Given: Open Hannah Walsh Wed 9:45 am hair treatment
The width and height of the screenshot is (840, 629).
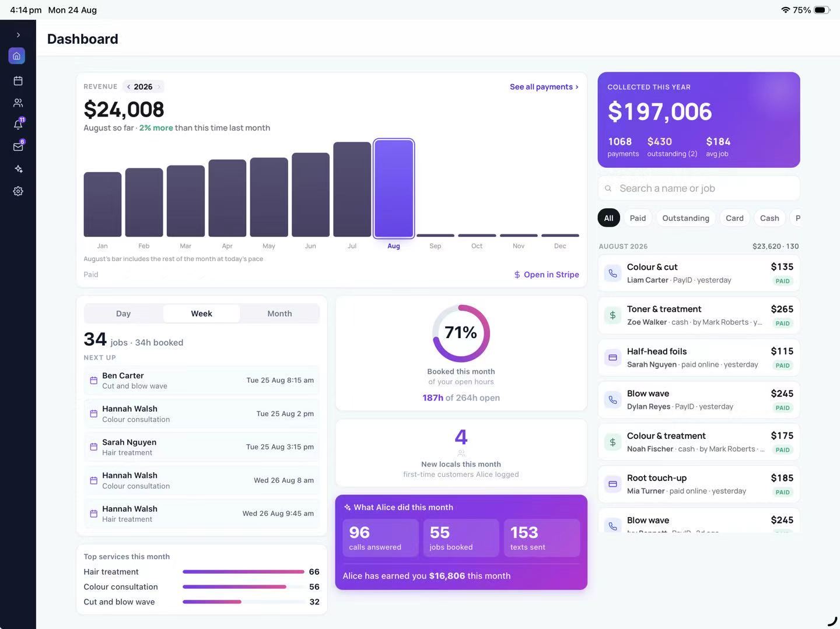Looking at the screenshot, I should click(202, 514).
